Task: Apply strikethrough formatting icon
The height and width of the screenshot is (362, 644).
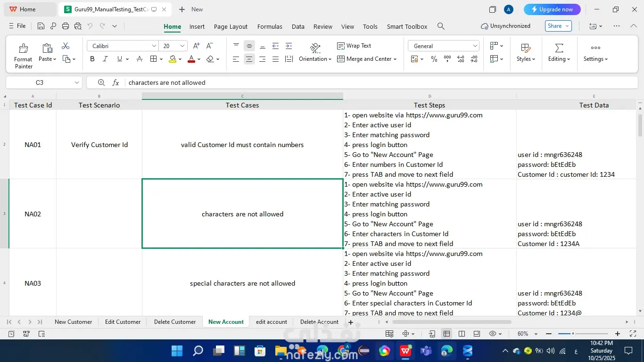Action: tap(140, 59)
